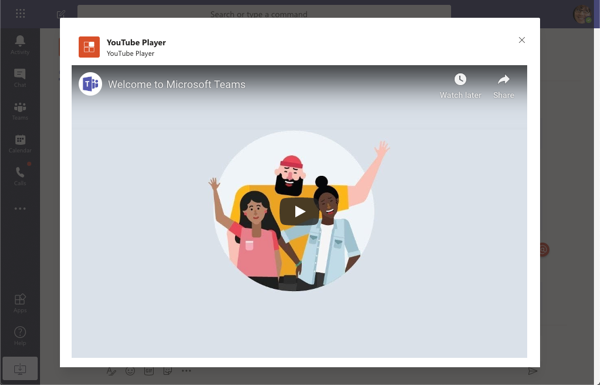600x385 pixels.
Task: Open Apps in the Teams sidebar
Action: [x=20, y=303]
